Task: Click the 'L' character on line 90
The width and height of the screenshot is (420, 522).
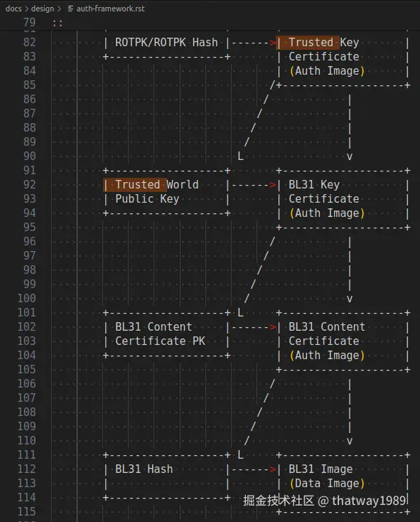Action: pyautogui.click(x=240, y=156)
